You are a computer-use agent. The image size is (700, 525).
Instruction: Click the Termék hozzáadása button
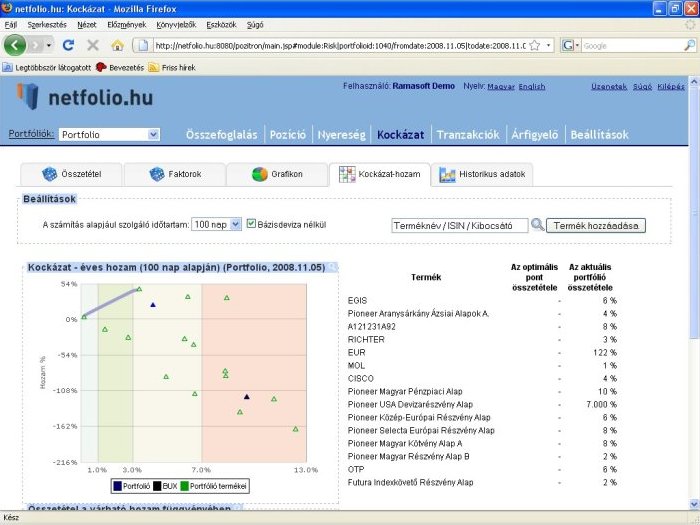[x=596, y=225]
